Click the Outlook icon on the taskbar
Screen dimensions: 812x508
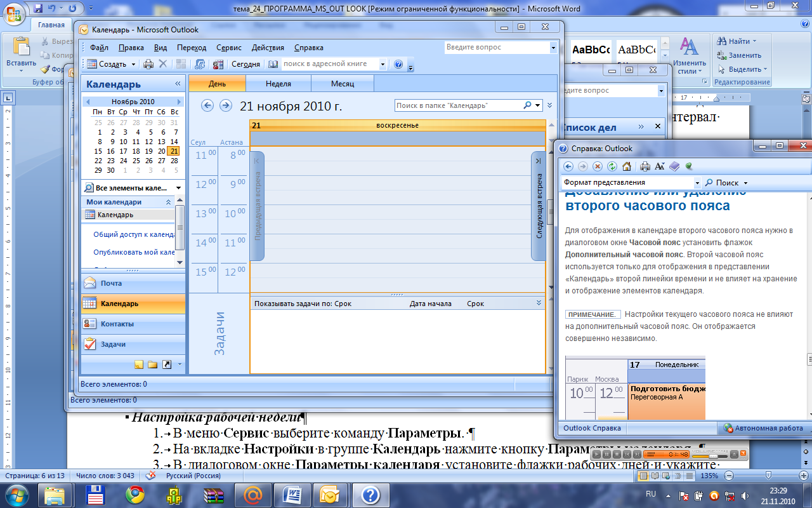(x=331, y=494)
